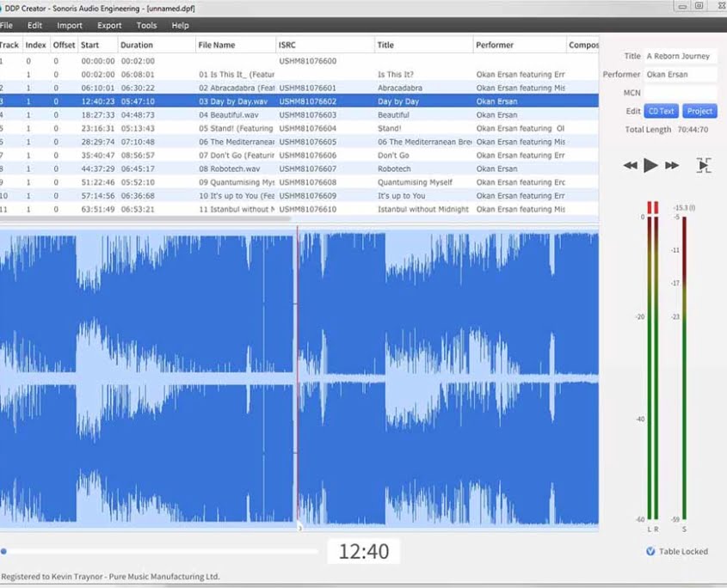Viewport: 727px width, 588px height.
Task: Open the Help menu
Action: [180, 26]
